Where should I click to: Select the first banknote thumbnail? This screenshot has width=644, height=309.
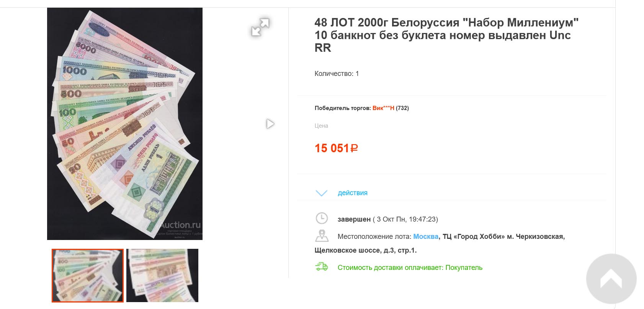pos(88,275)
